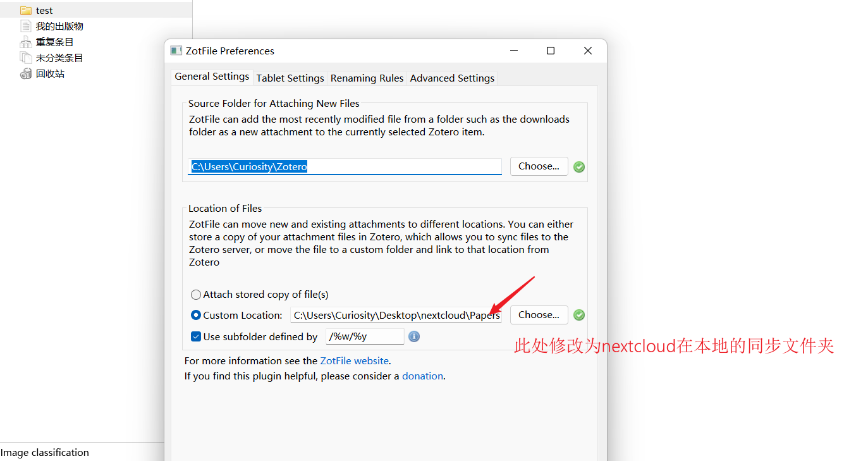The image size is (868, 461).
Task: Click the 重复条目 duplicate items icon
Action: tap(25, 42)
